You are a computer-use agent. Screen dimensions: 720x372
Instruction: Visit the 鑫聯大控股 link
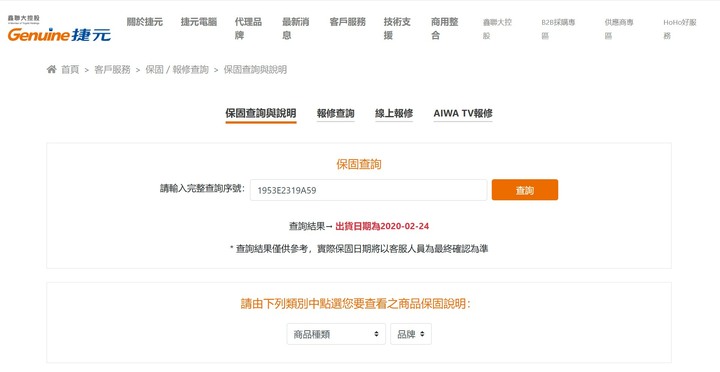(x=497, y=29)
